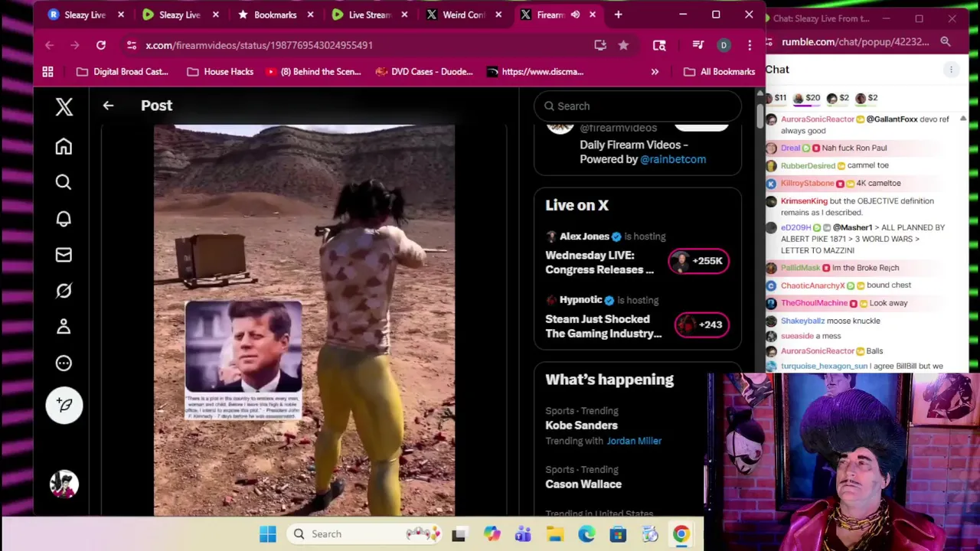
Task: Open the More circle icon in X sidebar
Action: pyautogui.click(x=64, y=364)
